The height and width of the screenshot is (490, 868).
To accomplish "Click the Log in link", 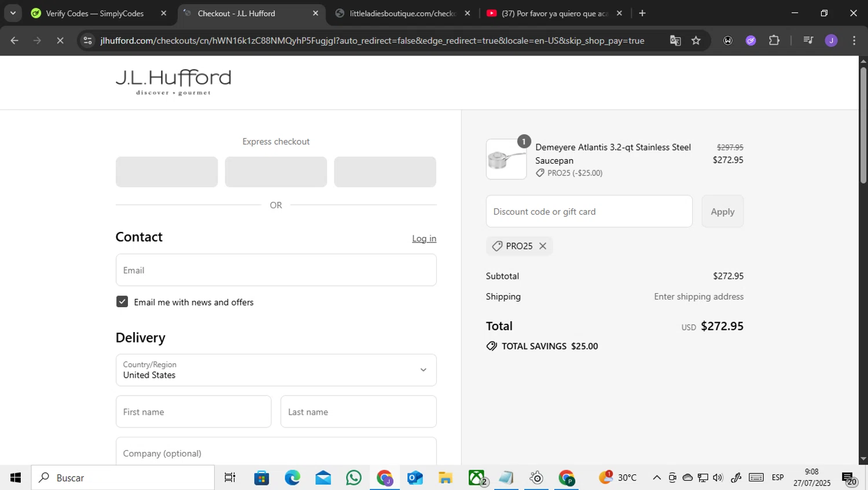I will pyautogui.click(x=424, y=238).
